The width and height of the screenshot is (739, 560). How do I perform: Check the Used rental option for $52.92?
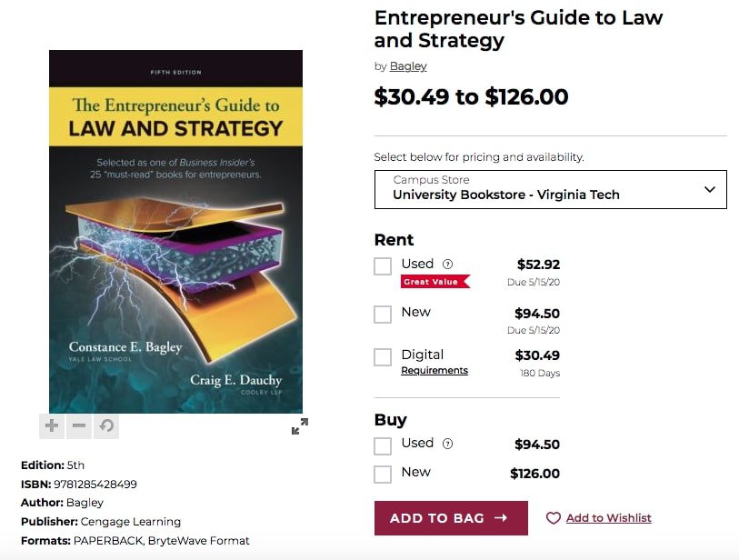[383, 265]
